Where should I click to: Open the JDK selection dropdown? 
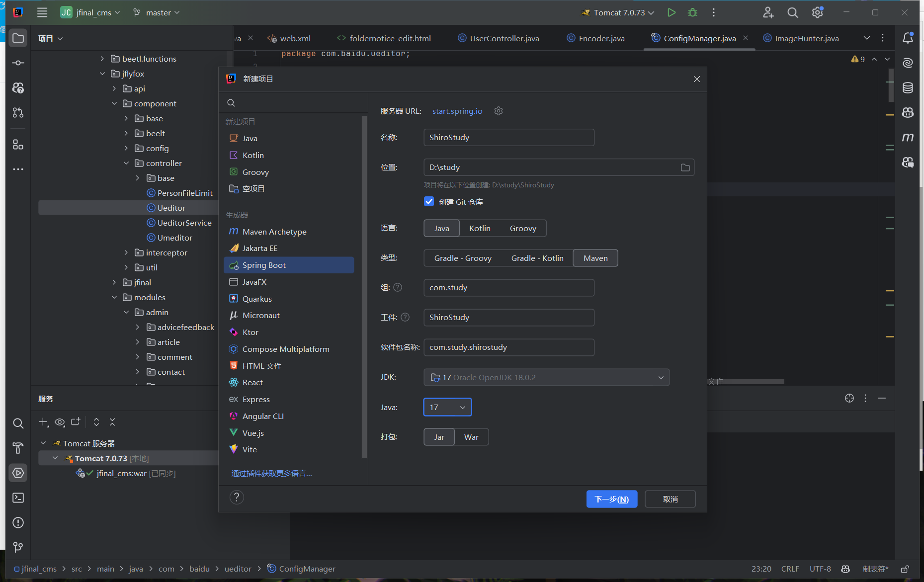(546, 377)
